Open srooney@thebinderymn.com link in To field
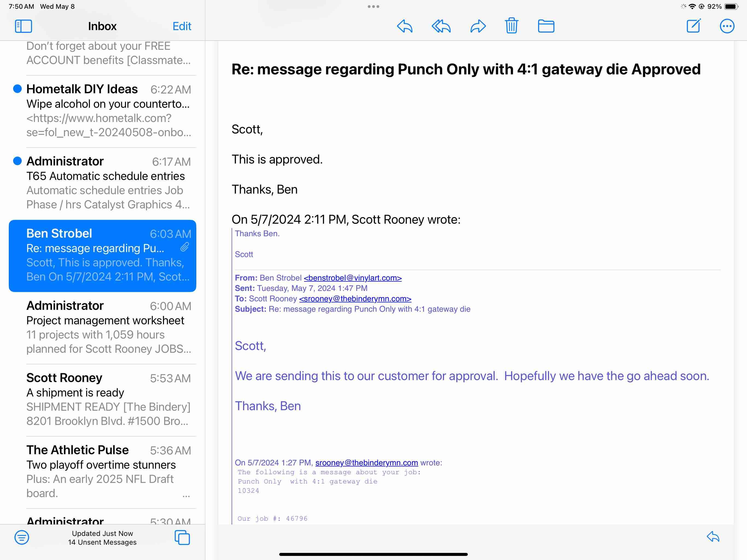Screen dimensions: 747x560 pos(355,299)
